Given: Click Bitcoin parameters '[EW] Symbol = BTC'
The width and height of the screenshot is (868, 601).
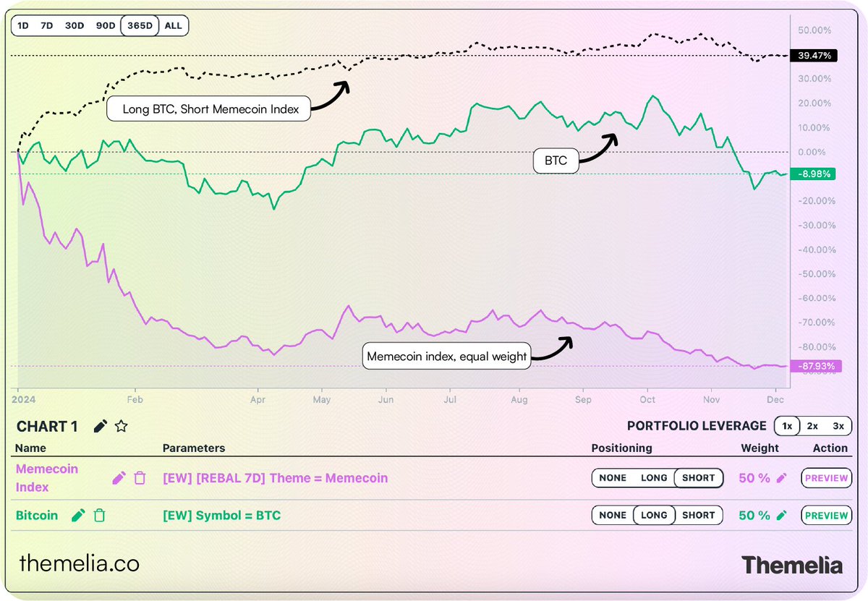Looking at the screenshot, I should (x=221, y=516).
